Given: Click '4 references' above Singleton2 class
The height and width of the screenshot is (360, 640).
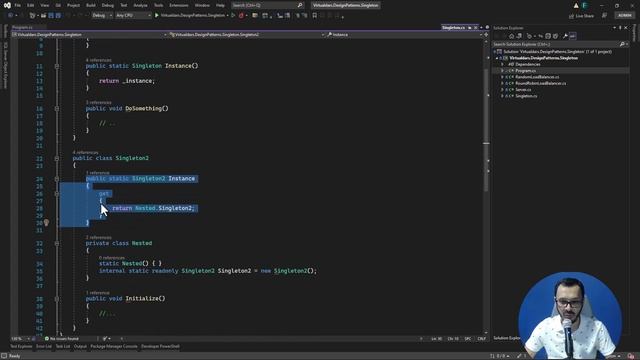Looking at the screenshot, I should coord(86,152).
